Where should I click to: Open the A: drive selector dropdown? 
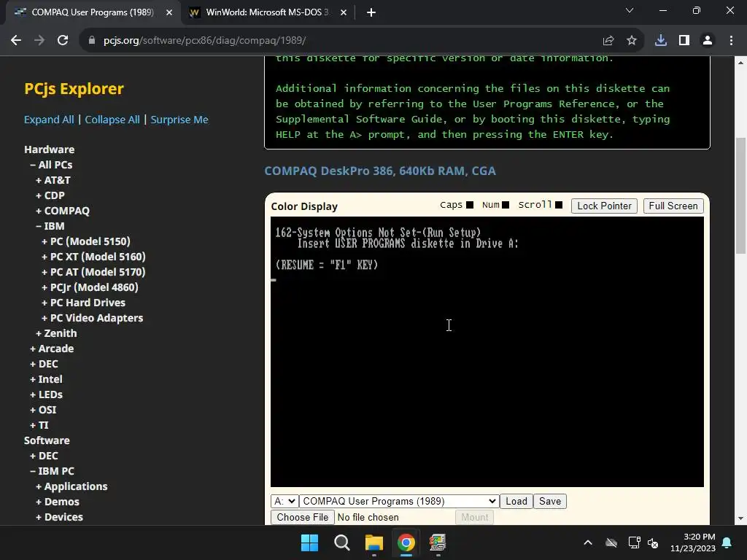(285, 502)
